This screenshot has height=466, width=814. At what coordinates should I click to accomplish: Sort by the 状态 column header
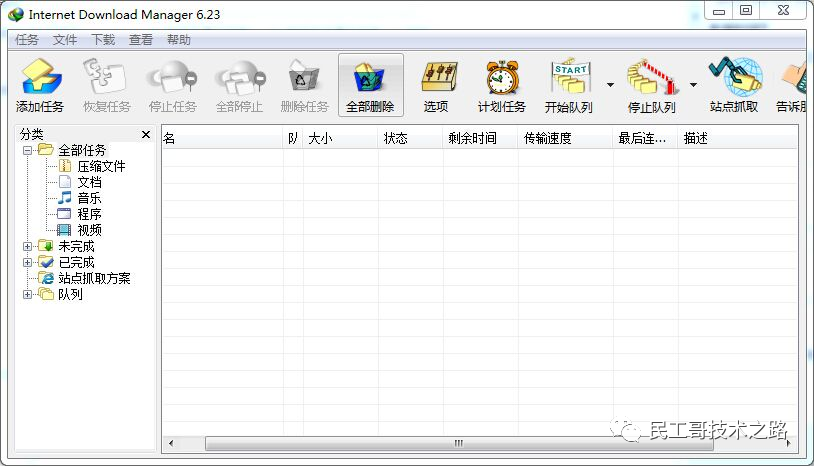pos(410,139)
